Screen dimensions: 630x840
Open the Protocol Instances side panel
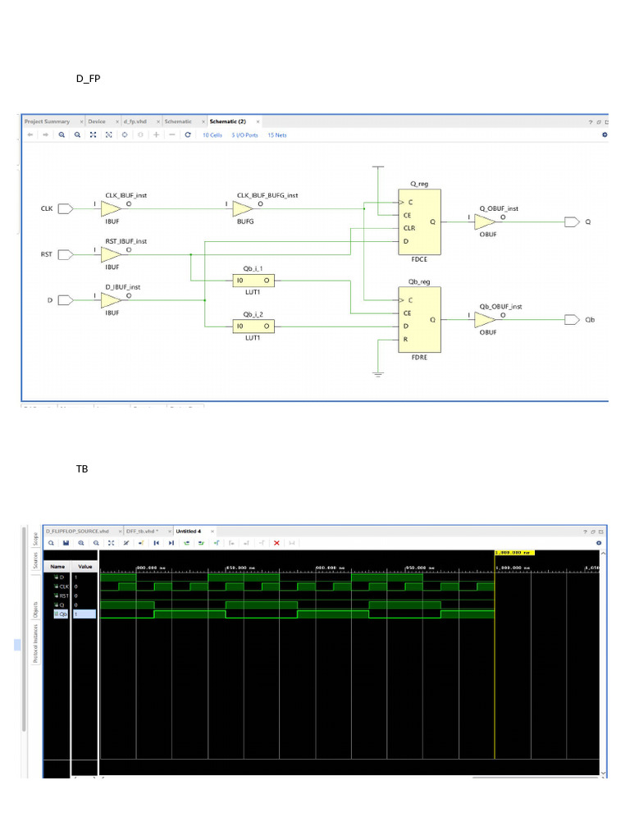36,643
